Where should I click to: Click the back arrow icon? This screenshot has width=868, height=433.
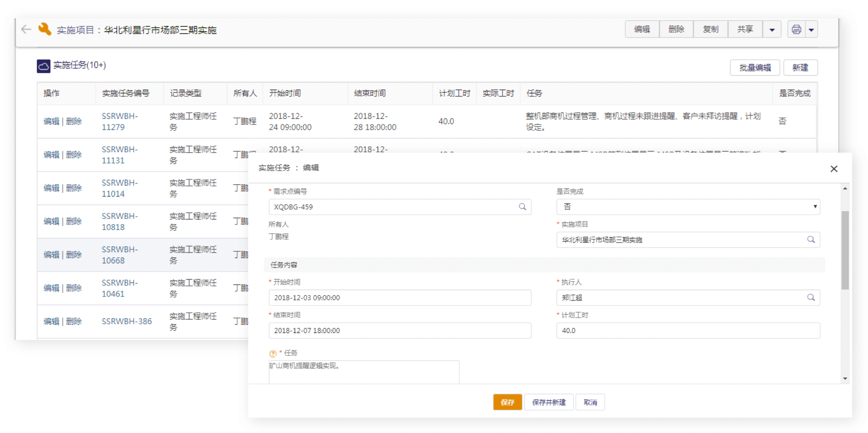click(26, 29)
